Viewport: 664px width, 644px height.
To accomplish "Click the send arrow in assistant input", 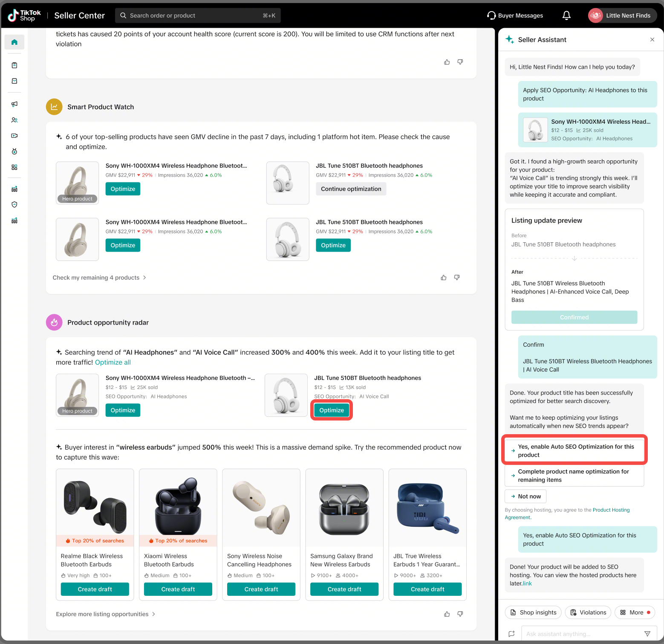I will tap(647, 634).
